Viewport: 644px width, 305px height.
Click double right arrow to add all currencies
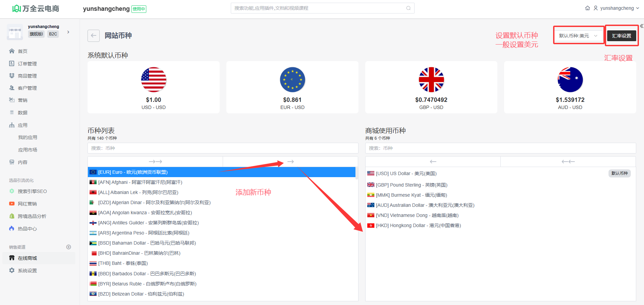[x=155, y=162]
